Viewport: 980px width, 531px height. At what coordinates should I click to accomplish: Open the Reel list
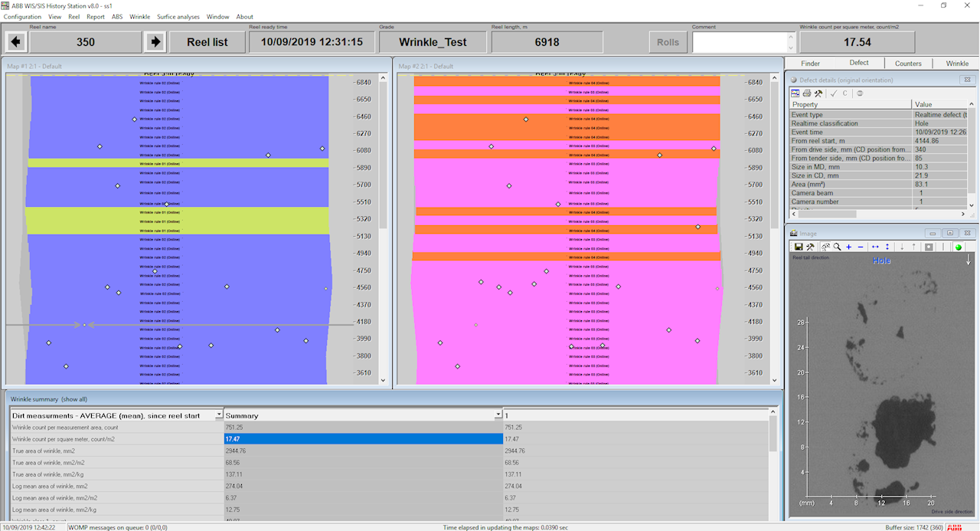coord(207,42)
